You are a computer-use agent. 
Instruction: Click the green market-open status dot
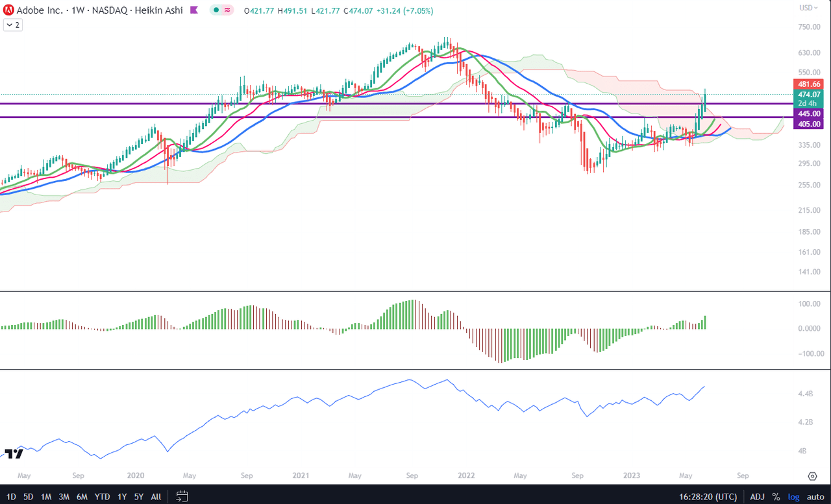coord(216,10)
